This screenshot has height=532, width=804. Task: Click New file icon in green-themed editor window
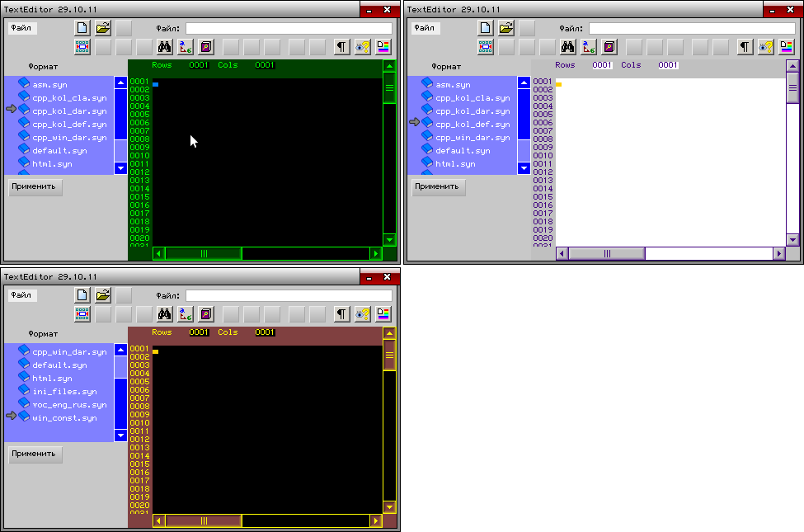coord(82,28)
